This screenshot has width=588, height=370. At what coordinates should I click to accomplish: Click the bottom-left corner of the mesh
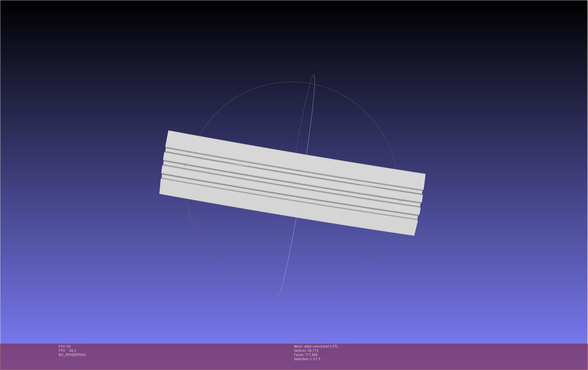click(x=160, y=193)
